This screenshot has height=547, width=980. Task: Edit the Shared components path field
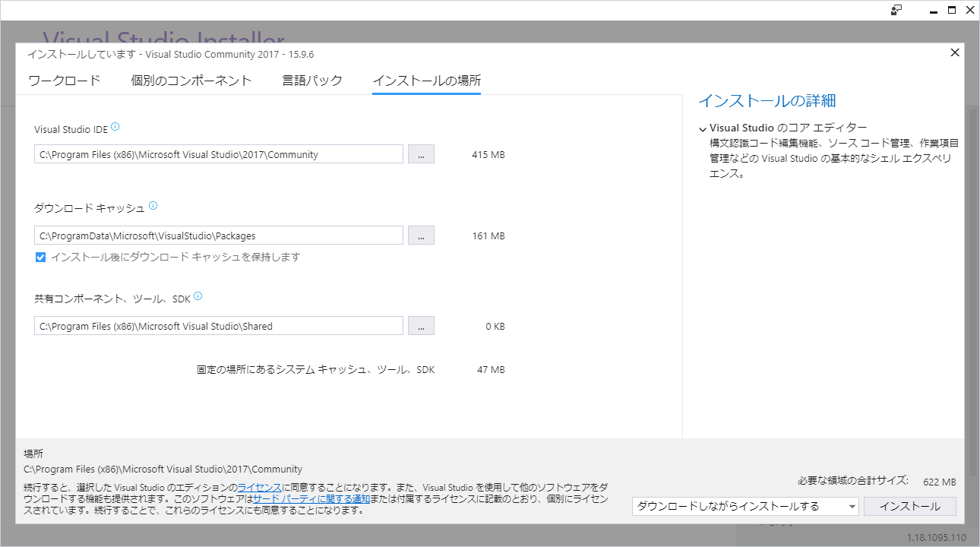click(219, 326)
